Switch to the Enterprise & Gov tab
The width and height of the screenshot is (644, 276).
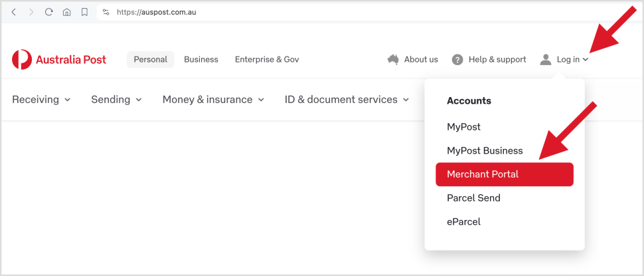(267, 60)
